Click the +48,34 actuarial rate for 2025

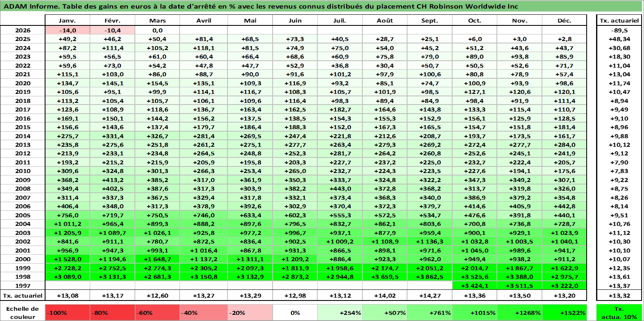(619, 39)
